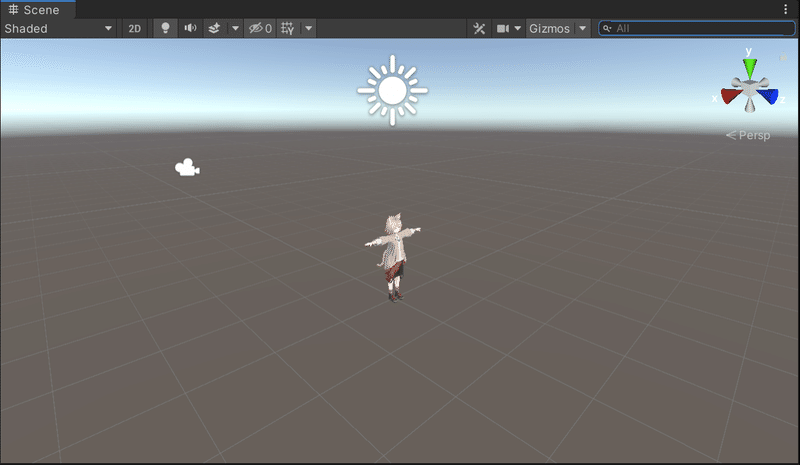
Task: Open the effects dropdown arrow
Action: (x=235, y=29)
